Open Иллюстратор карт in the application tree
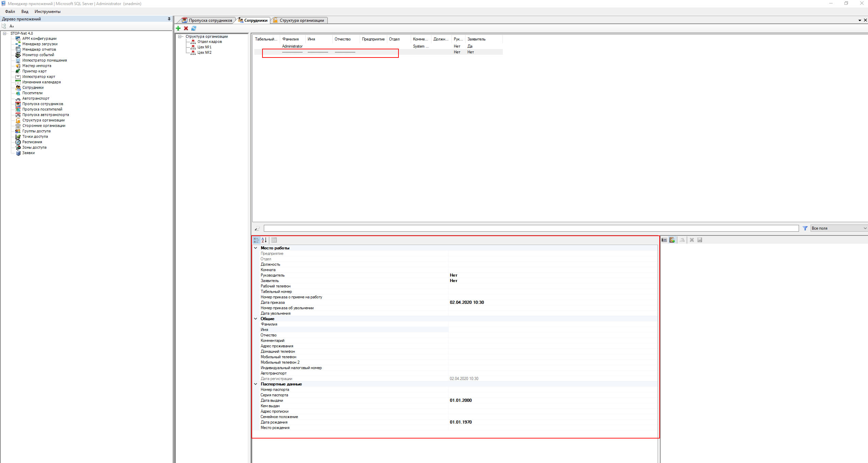 [38, 77]
